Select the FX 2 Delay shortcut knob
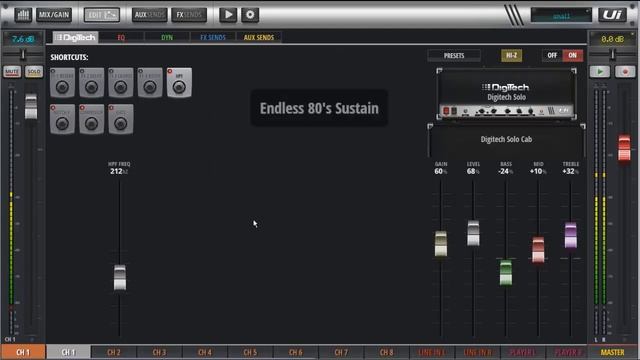The height and width of the screenshot is (360, 640). click(91, 83)
